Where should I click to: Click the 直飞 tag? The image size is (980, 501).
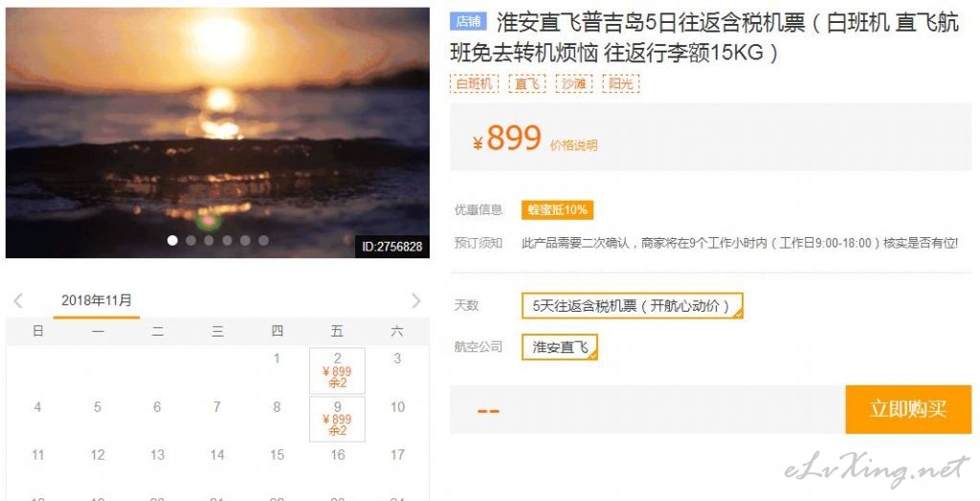point(527,84)
